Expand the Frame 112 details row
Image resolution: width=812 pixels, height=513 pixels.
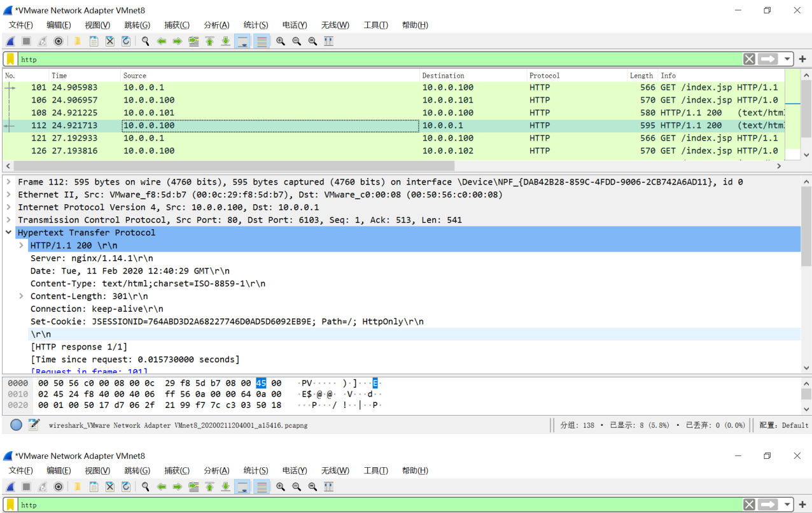pyautogui.click(x=9, y=182)
